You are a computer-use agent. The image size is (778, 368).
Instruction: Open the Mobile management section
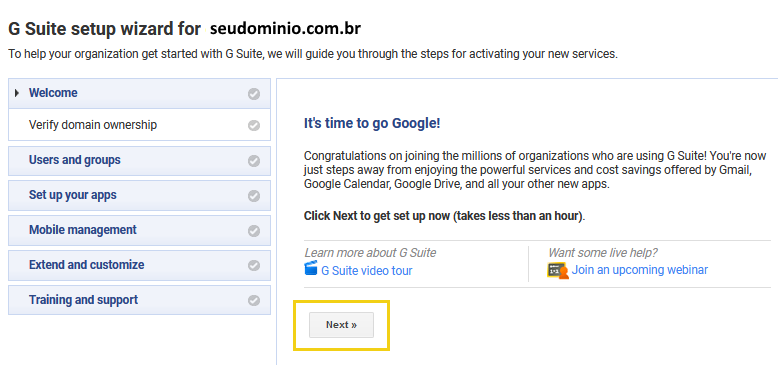[x=139, y=231]
